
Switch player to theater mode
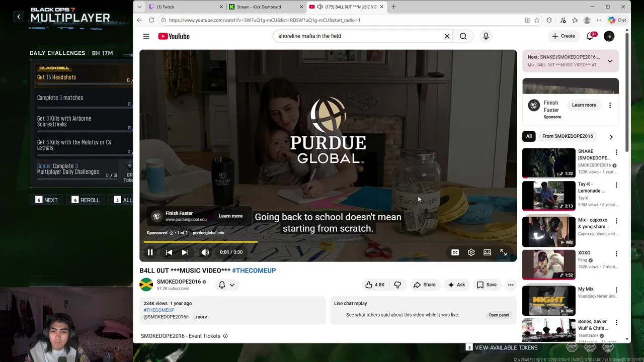(487, 252)
